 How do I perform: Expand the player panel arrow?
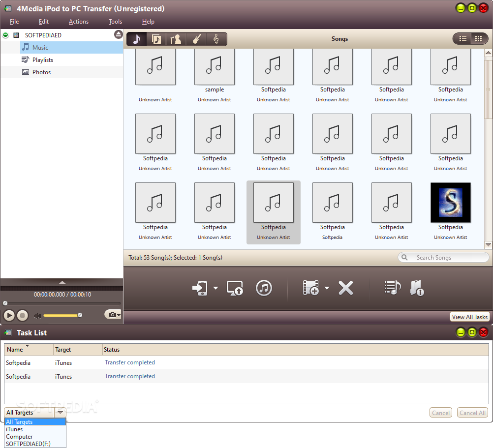pyautogui.click(x=62, y=282)
